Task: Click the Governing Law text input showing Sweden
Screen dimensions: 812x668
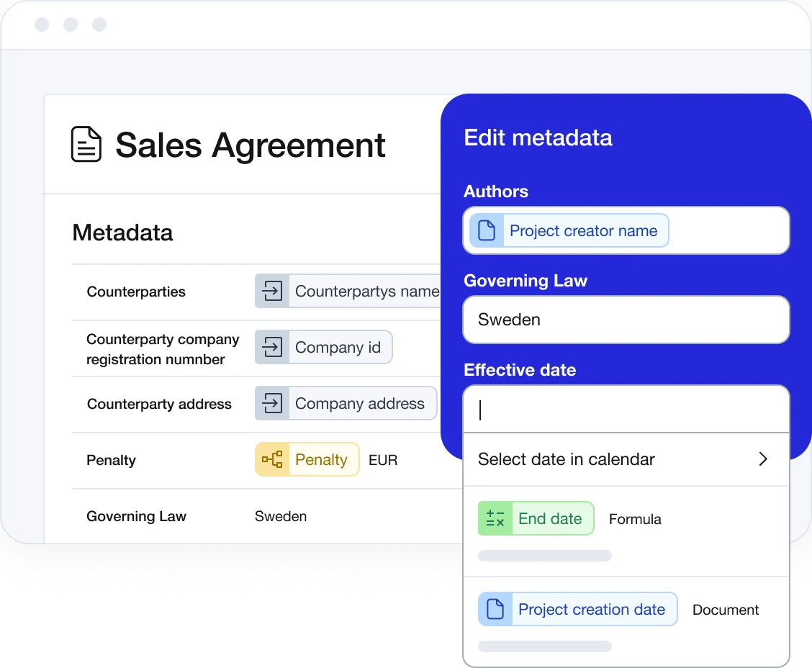Action: 626,319
